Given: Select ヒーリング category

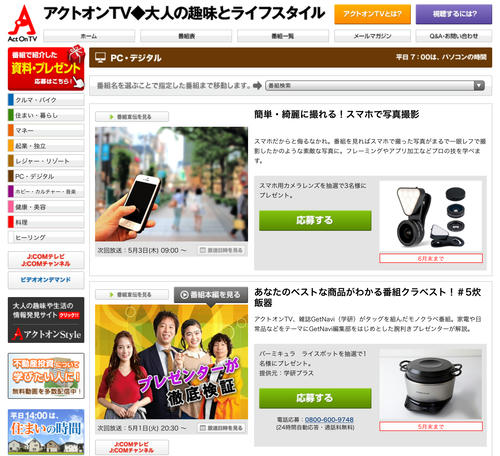Looking at the screenshot, I should 46,237.
